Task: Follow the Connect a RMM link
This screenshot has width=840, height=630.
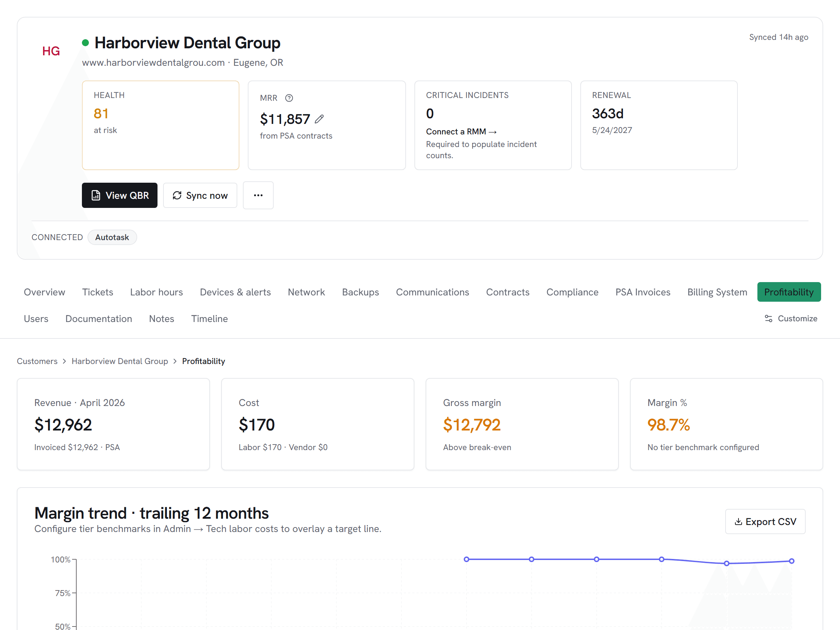Action: click(x=461, y=131)
